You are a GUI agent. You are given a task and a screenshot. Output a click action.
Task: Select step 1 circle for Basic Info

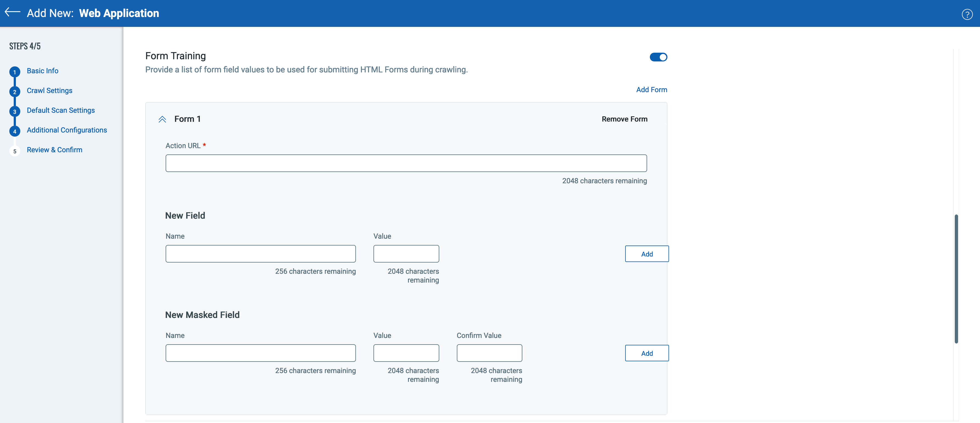[15, 72]
